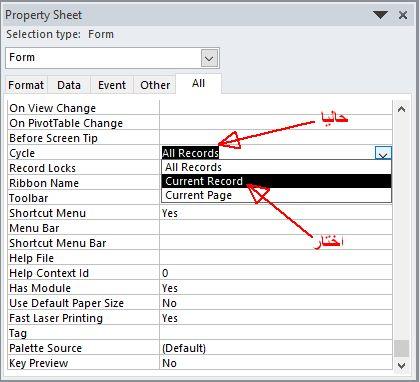The image size is (420, 382).
Task: Click the Tag value field
Action: point(276,333)
